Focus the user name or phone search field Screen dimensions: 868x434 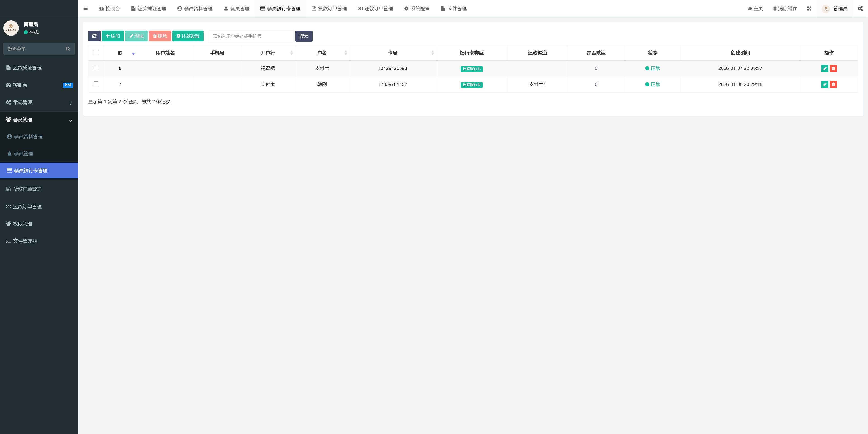click(x=251, y=36)
